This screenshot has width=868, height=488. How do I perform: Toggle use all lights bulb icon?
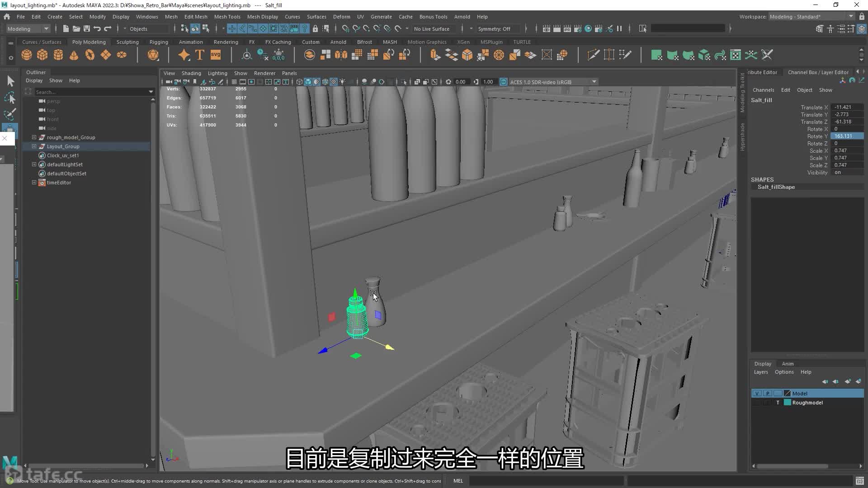[x=343, y=82]
